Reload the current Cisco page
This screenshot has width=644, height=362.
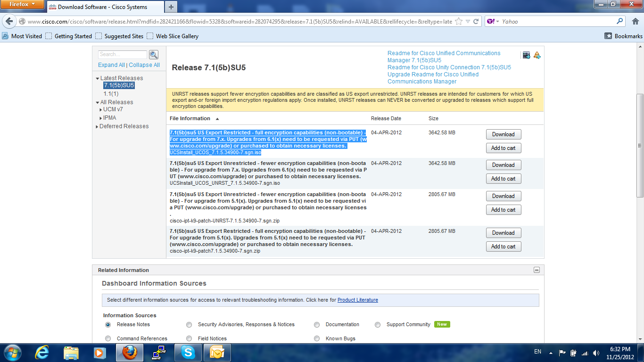(476, 22)
